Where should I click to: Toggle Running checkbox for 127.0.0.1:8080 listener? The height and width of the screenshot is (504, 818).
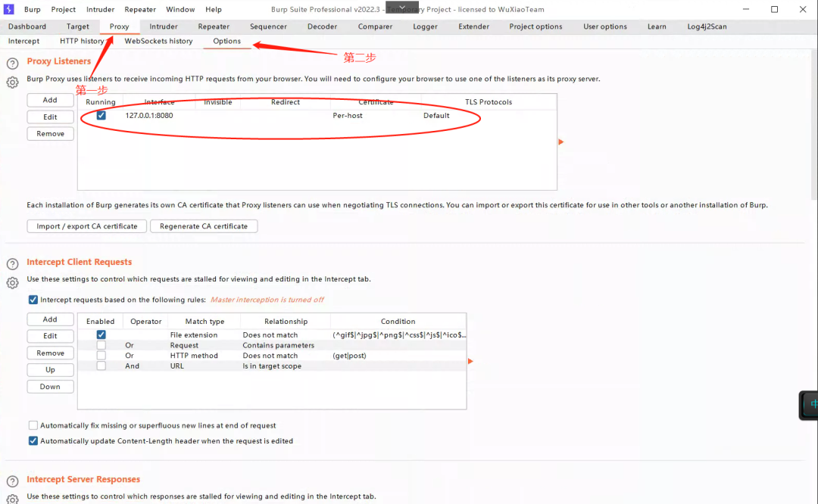pos(101,116)
